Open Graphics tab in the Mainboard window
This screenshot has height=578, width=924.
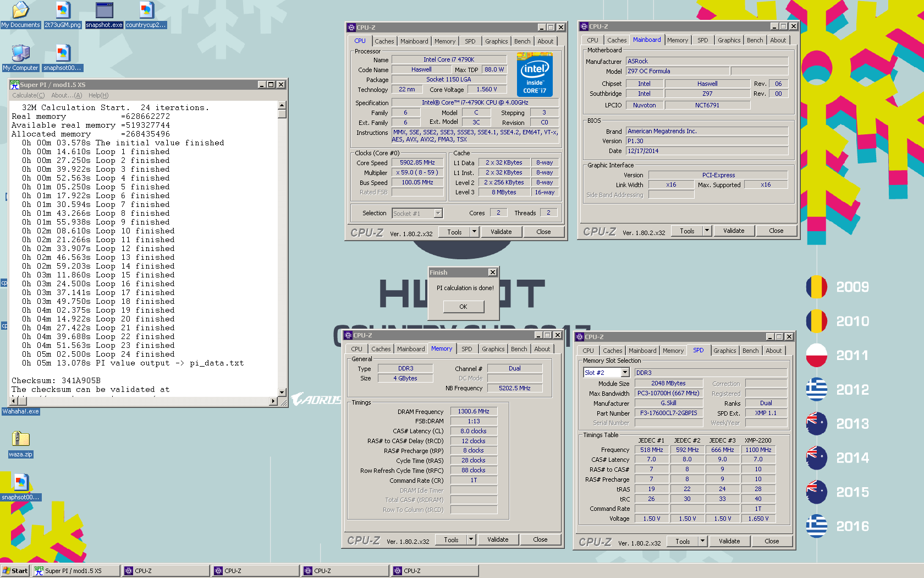[x=729, y=40]
